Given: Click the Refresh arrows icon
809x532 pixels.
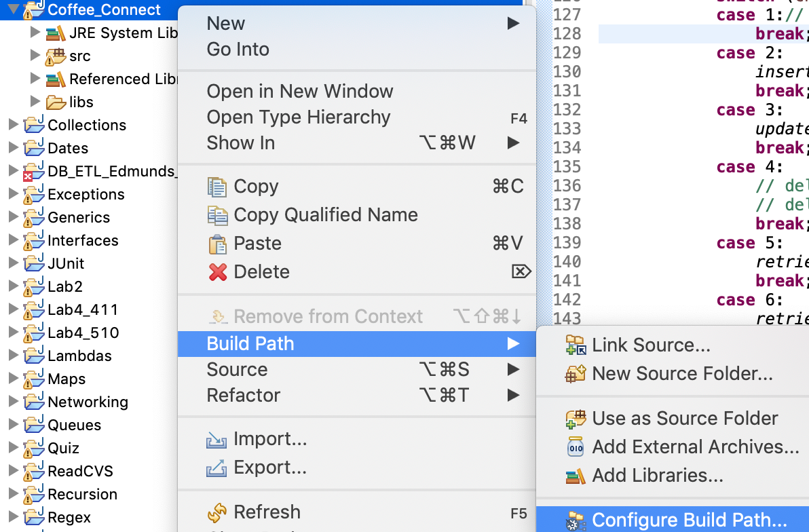Looking at the screenshot, I should 217,512.
